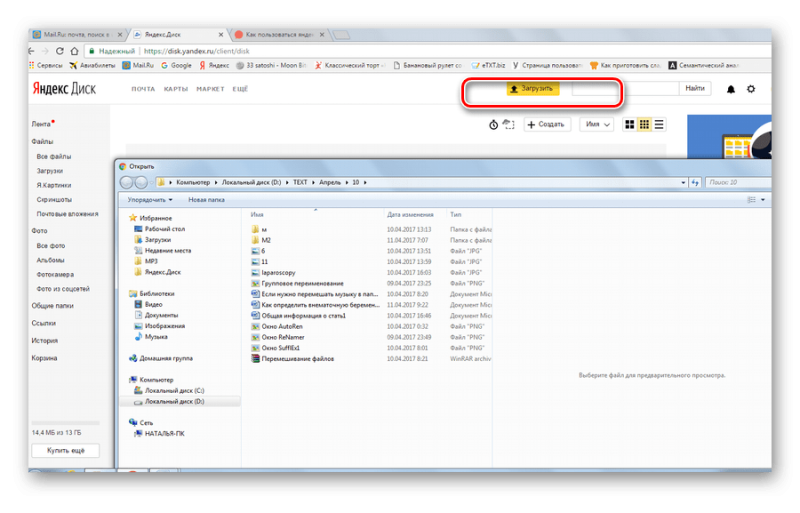Open Скриншоты in Yandex Disk sidebar
Viewport: 800px width, 513px height.
[x=54, y=200]
